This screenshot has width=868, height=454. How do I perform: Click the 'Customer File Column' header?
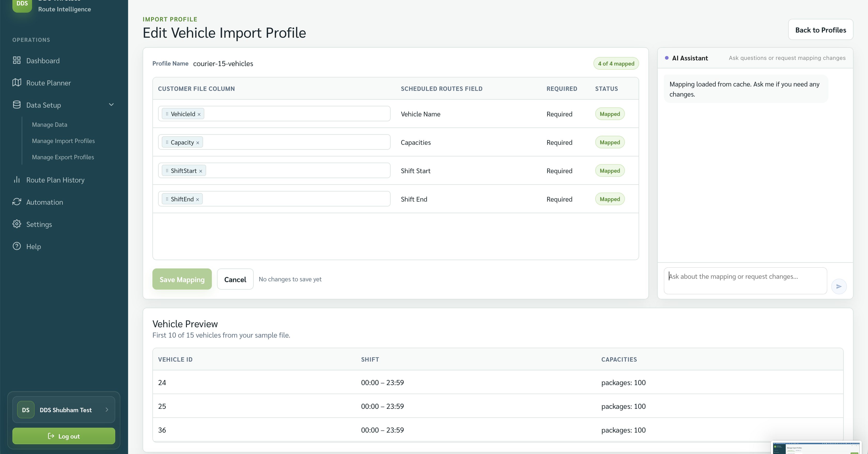point(196,89)
